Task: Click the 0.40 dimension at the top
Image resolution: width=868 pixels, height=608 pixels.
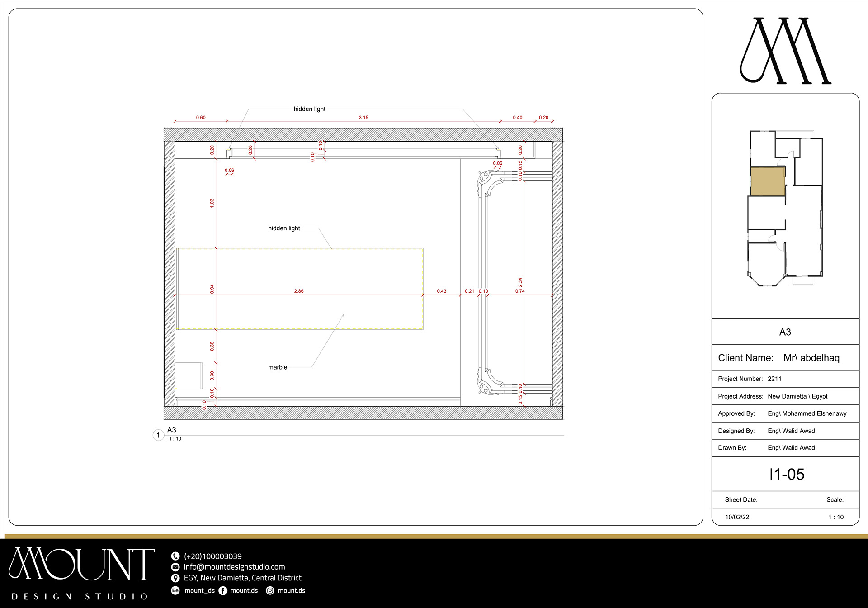Action: [x=518, y=118]
